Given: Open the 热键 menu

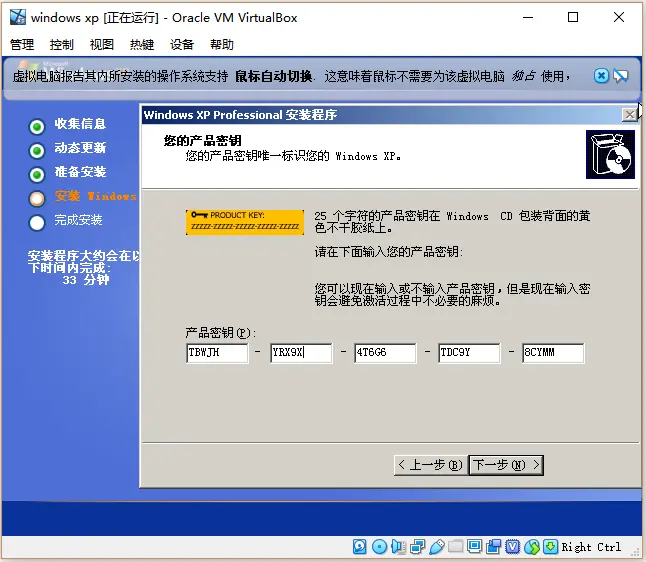Looking at the screenshot, I should point(142,44).
